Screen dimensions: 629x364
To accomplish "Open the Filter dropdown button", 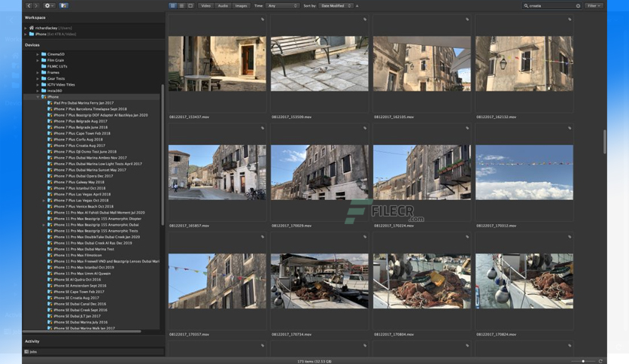I will [x=594, y=5].
